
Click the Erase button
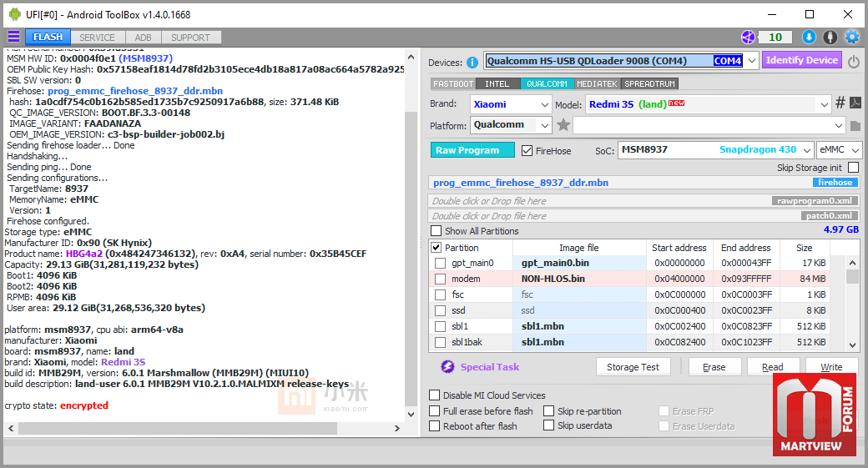click(x=714, y=367)
